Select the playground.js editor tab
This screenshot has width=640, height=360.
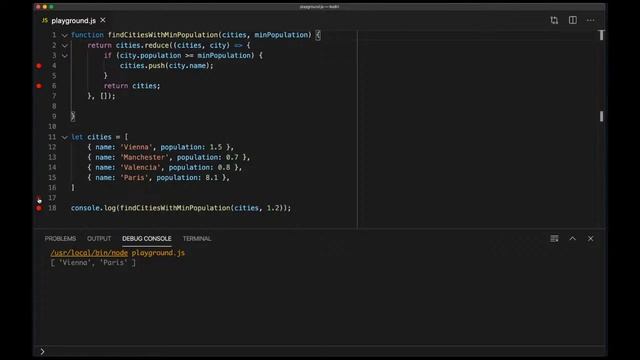[73, 20]
